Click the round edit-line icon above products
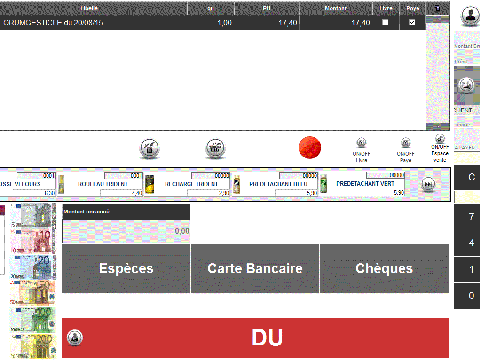 [x=149, y=148]
